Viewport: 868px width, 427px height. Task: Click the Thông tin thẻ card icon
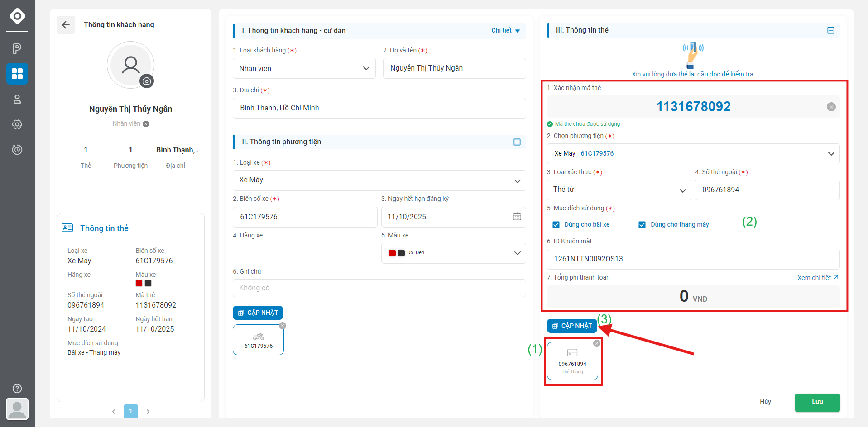coord(67,228)
